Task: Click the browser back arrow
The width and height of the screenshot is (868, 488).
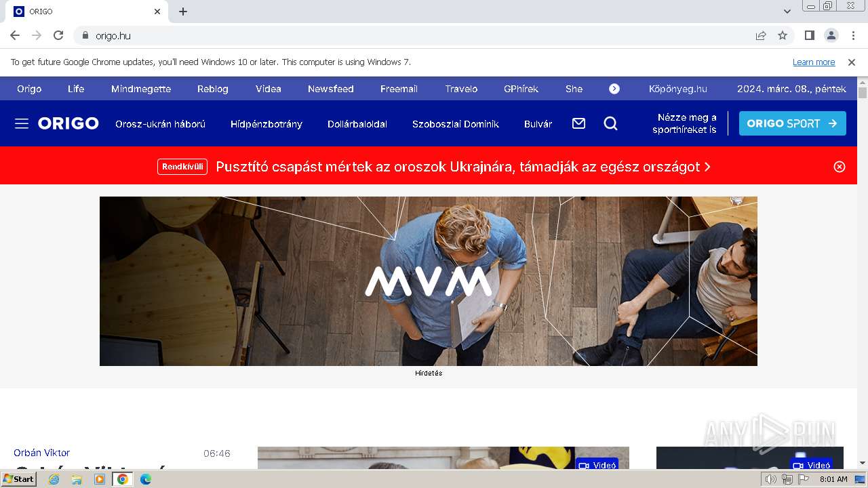Action: coord(15,35)
